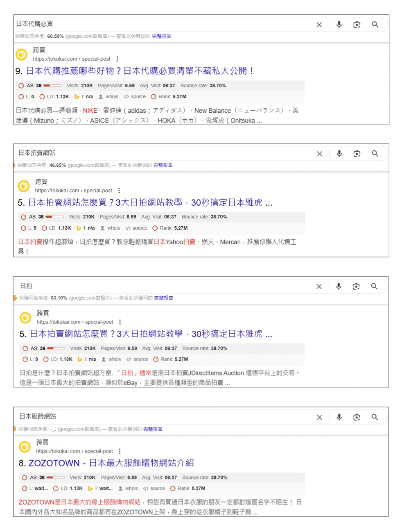The height and width of the screenshot is (532, 402).
Task: Click the microphone icon in the 日本代購必買 search bar
Action: pyautogui.click(x=339, y=25)
